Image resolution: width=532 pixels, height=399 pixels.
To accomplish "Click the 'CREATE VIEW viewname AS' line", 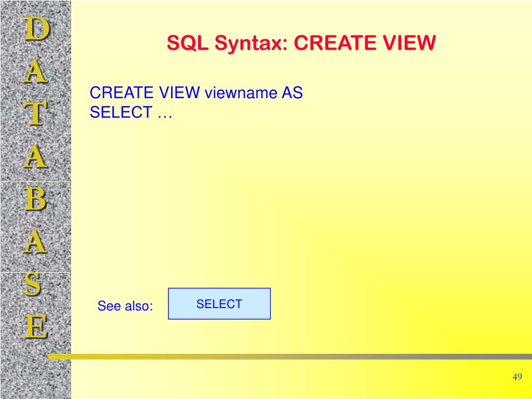I will pyautogui.click(x=196, y=92).
